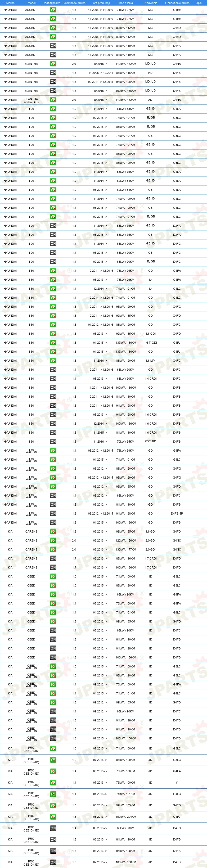This screenshot has height=868, width=207.
Task: Click the '1.6 T-GDI' body cell
Action: pyautogui.click(x=150, y=343)
